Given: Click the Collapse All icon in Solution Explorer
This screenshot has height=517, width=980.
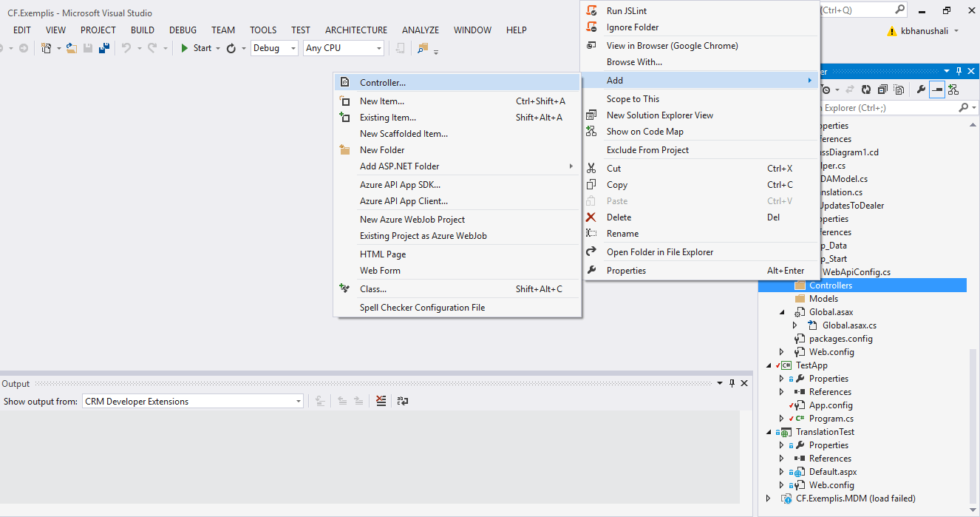Looking at the screenshot, I should click(x=883, y=89).
